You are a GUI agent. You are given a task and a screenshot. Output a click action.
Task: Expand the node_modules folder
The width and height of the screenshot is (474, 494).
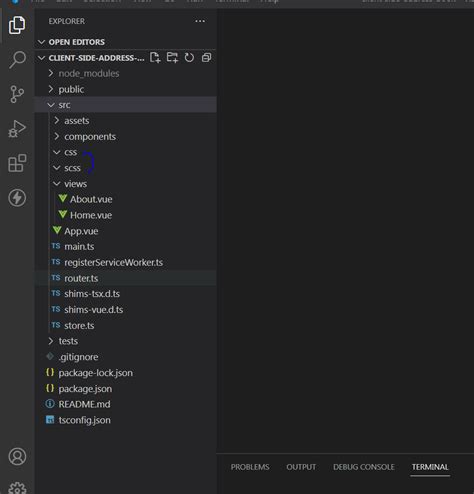[x=51, y=73]
